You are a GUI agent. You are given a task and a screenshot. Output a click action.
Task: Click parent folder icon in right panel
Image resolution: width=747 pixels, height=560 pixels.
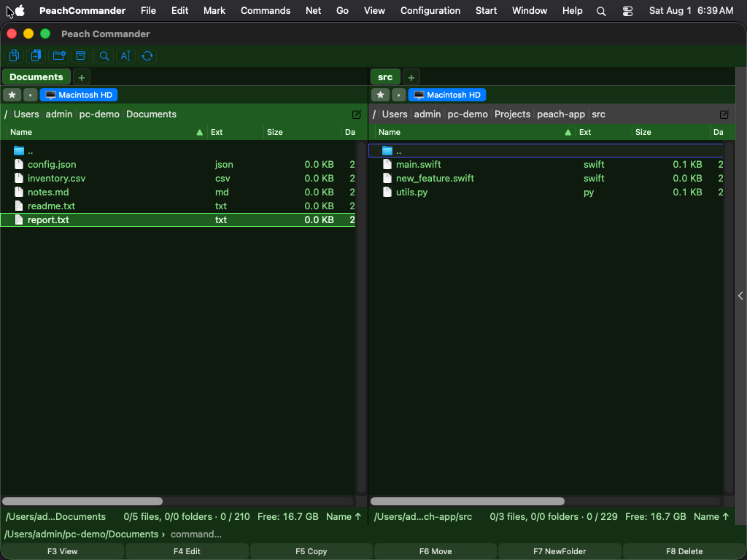(x=387, y=151)
